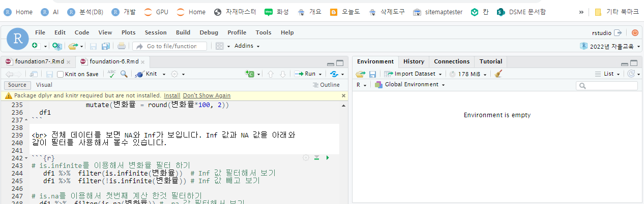
Task: Open the Import Dataset dropdown
Action: (413, 74)
